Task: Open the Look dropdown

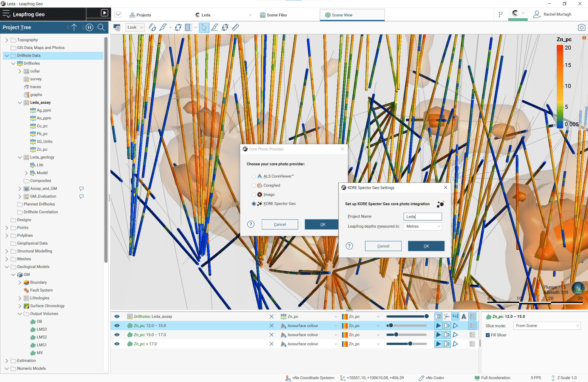Action: 135,28
